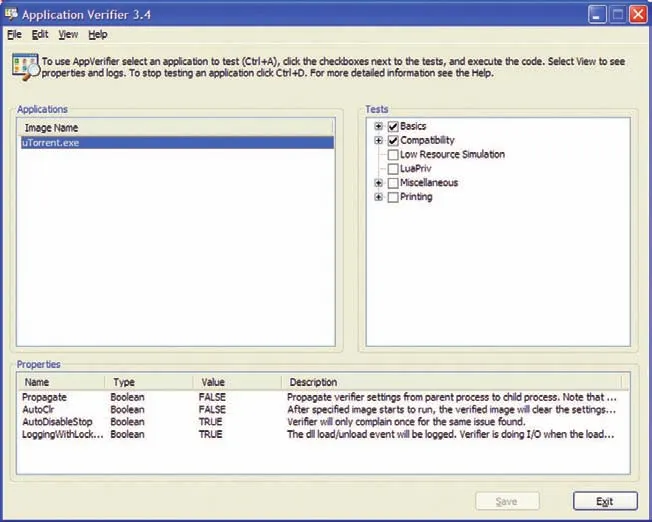
Task: Click the Description column header in Properties
Action: 451,382
